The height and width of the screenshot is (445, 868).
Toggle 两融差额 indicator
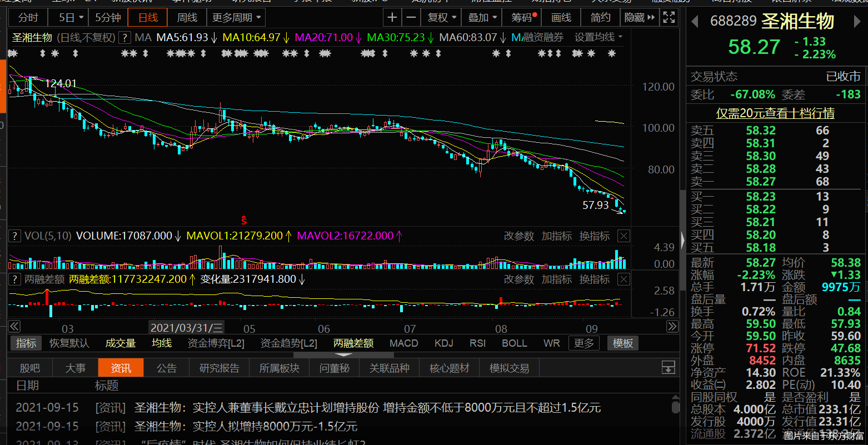tap(353, 343)
